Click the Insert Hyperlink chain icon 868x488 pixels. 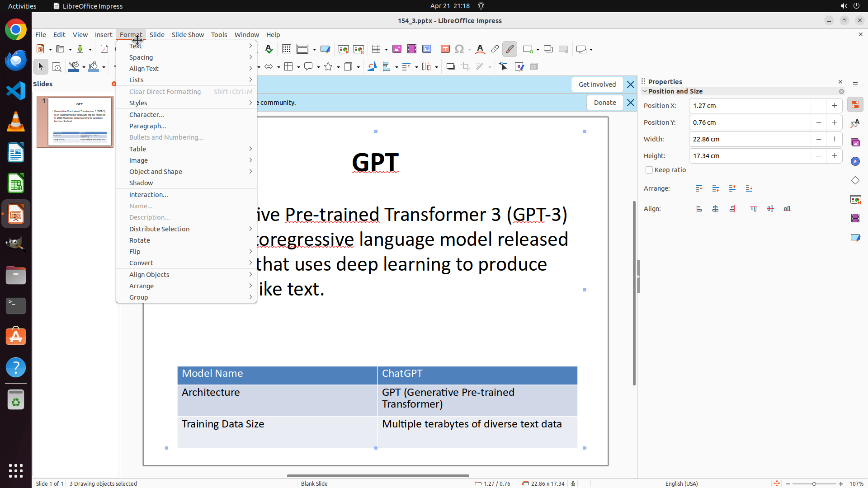point(495,49)
